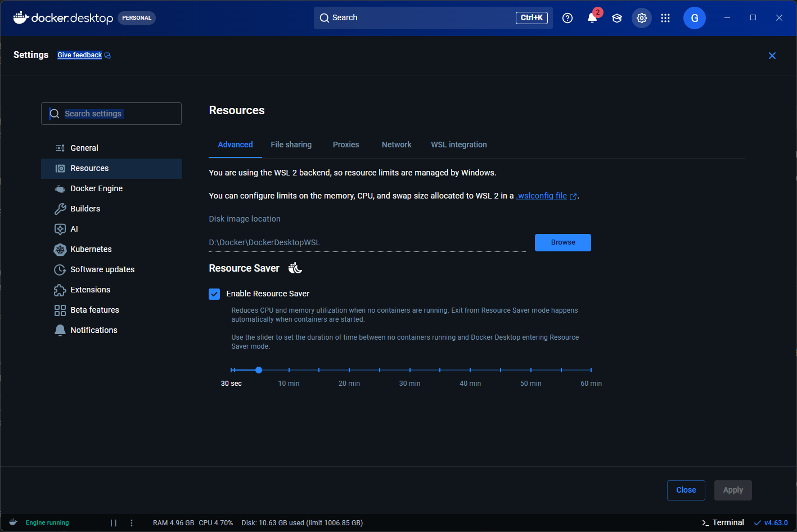Screen dimensions: 797x532
Task: Pause the engine using status bar pause icon
Action: coord(114,523)
